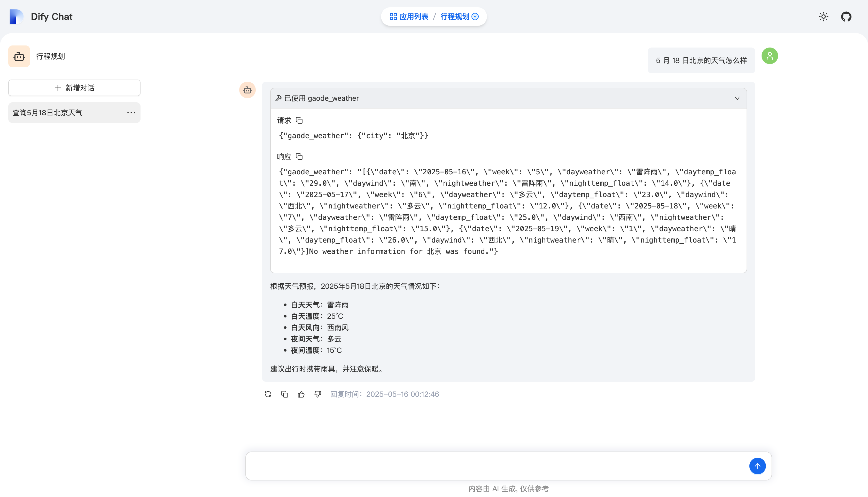Regenerate the weather reply
The image size is (868, 497).
pyautogui.click(x=268, y=394)
